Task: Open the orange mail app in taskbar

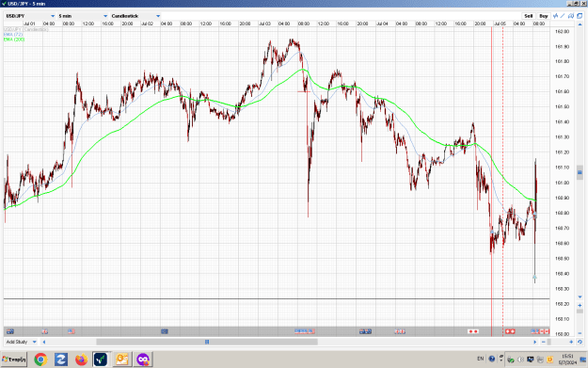Action: pos(122,360)
